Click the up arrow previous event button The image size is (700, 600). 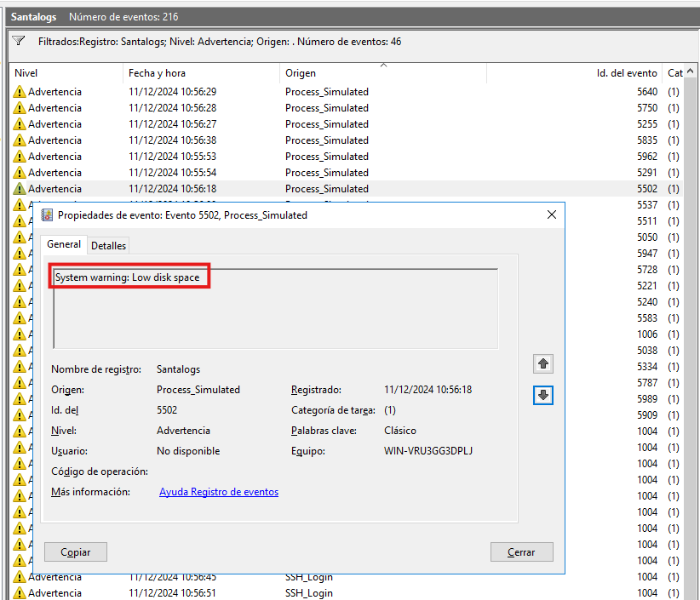[x=542, y=363]
